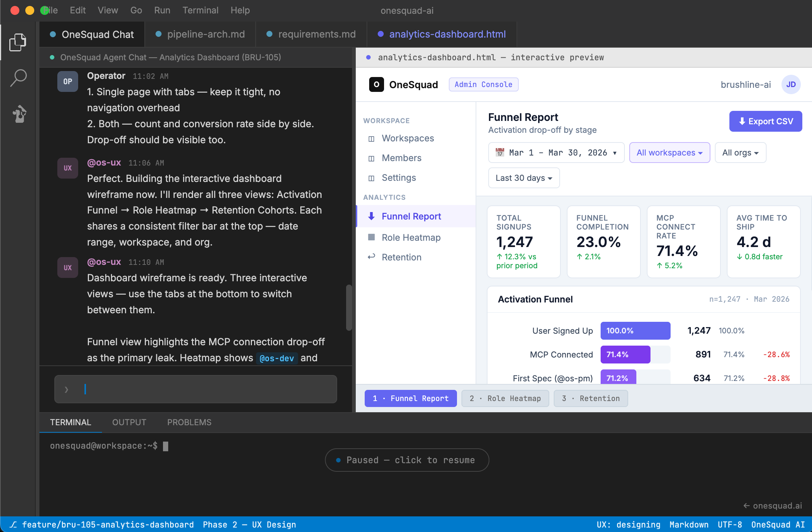Open the All workspaces dropdown
Viewport: 812px width, 532px height.
click(x=669, y=153)
